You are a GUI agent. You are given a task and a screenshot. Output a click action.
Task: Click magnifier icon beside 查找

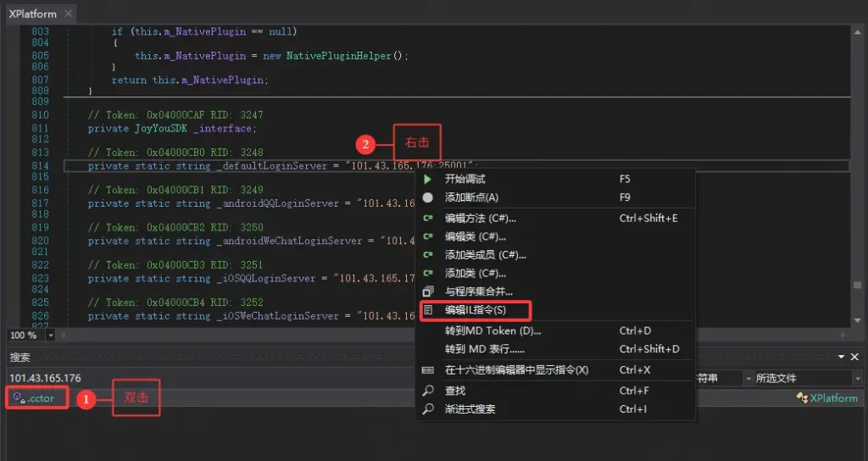coord(428,392)
